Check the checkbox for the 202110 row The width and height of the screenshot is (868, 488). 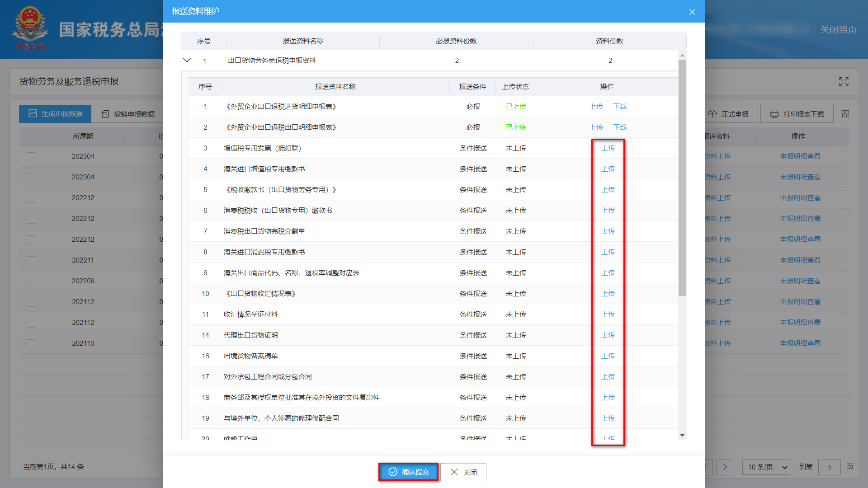30,343
